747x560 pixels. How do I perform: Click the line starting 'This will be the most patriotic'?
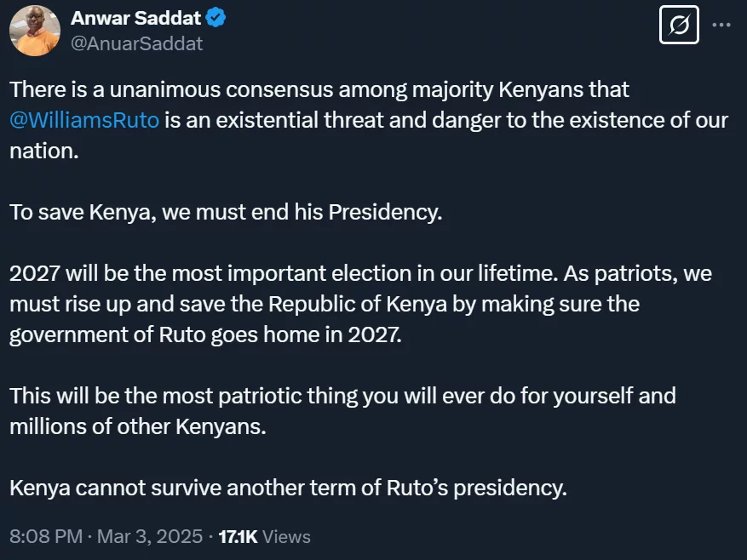(342, 396)
